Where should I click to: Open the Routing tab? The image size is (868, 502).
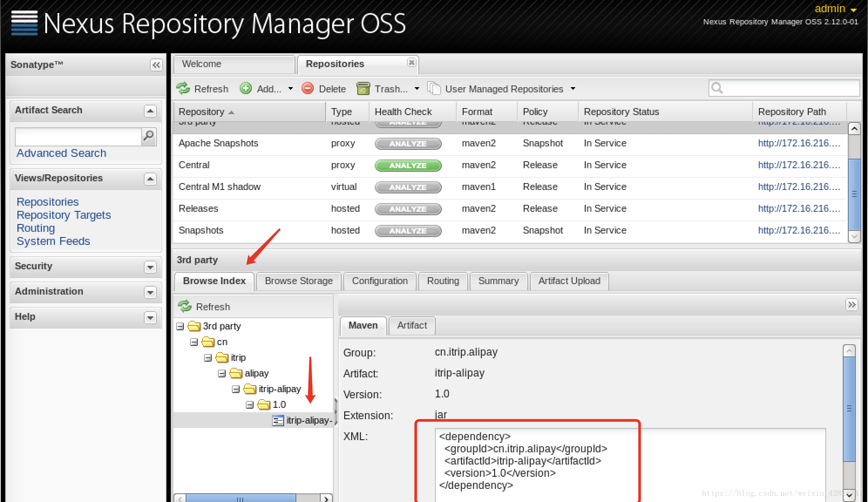coord(443,281)
